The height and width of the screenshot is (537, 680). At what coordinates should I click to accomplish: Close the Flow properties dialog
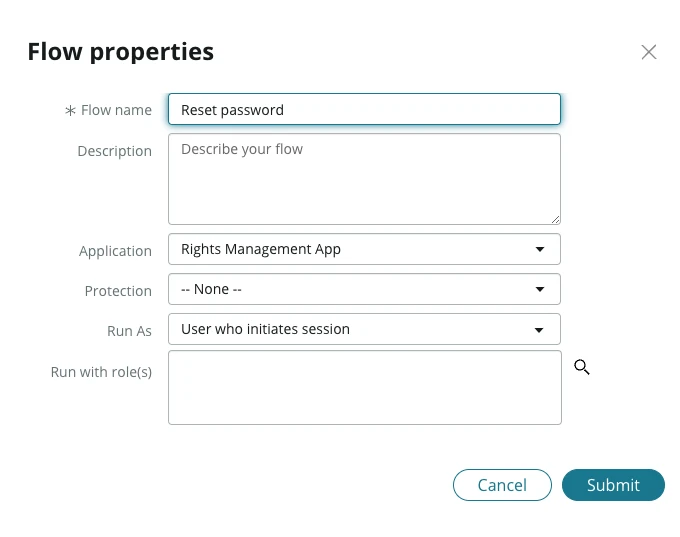pyautogui.click(x=649, y=52)
